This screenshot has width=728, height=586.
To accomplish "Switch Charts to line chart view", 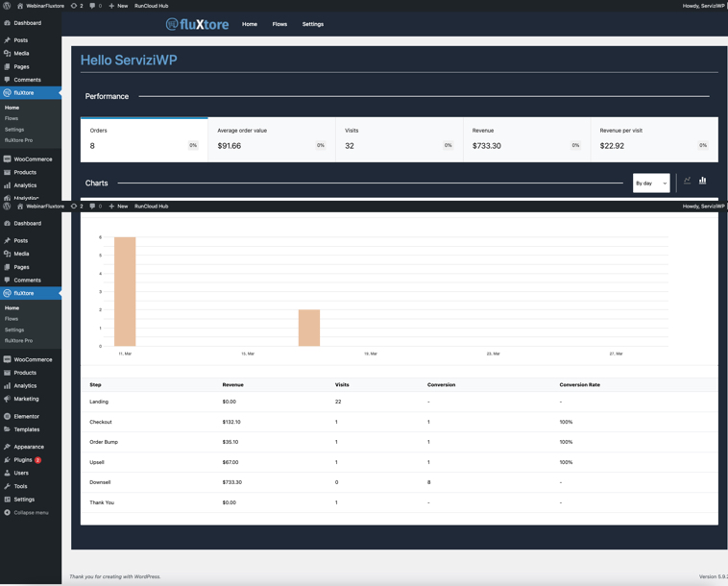I will (688, 181).
